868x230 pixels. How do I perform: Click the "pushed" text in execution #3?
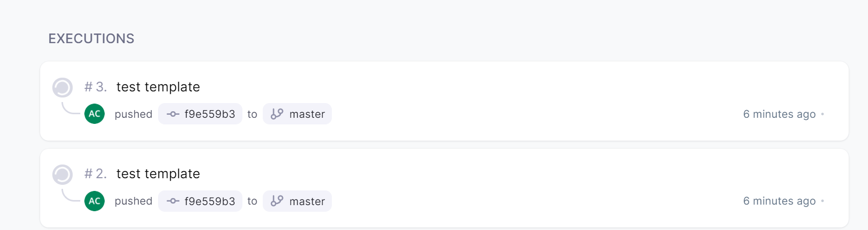133,114
